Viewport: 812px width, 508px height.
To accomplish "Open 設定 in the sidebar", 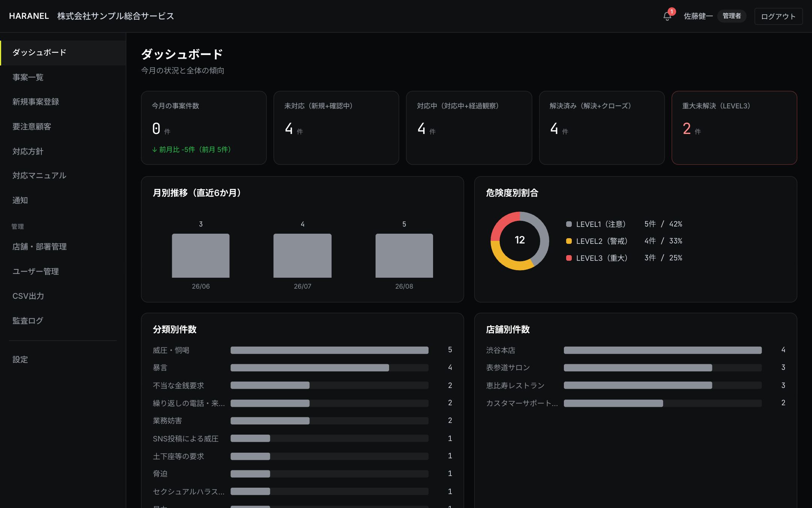I will (x=63, y=359).
